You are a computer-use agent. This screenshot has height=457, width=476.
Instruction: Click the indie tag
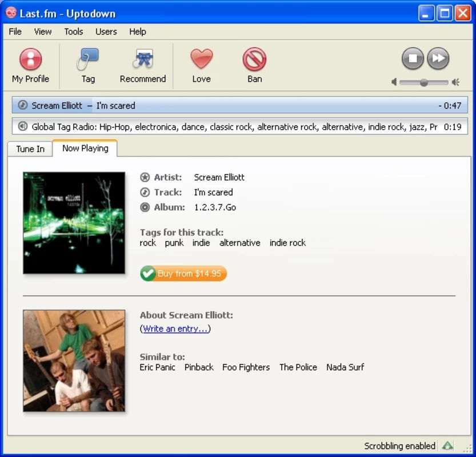(x=201, y=243)
